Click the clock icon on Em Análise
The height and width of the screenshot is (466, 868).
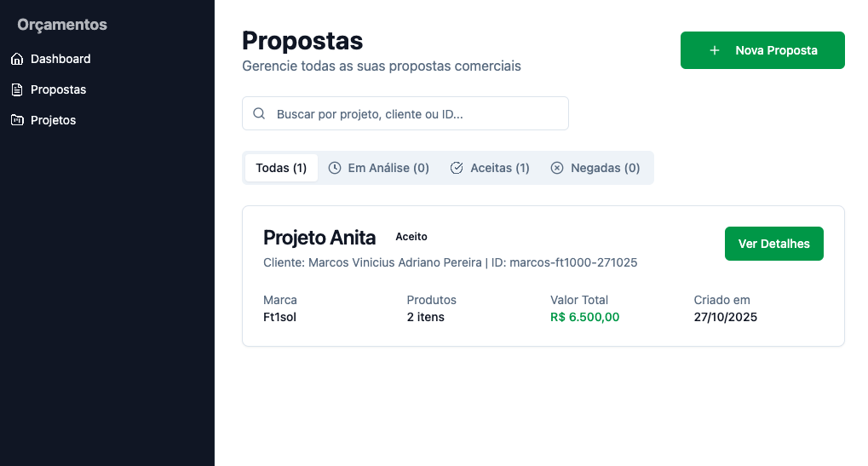pyautogui.click(x=335, y=169)
